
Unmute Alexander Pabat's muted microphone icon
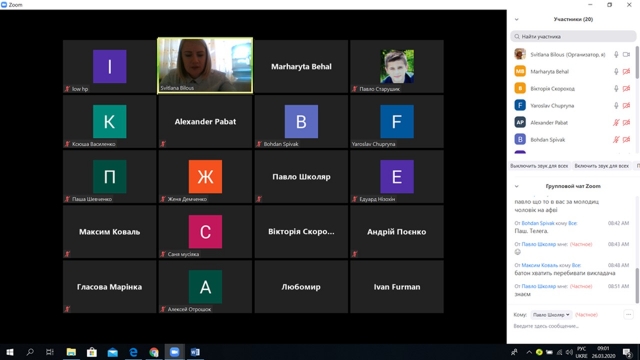point(616,122)
